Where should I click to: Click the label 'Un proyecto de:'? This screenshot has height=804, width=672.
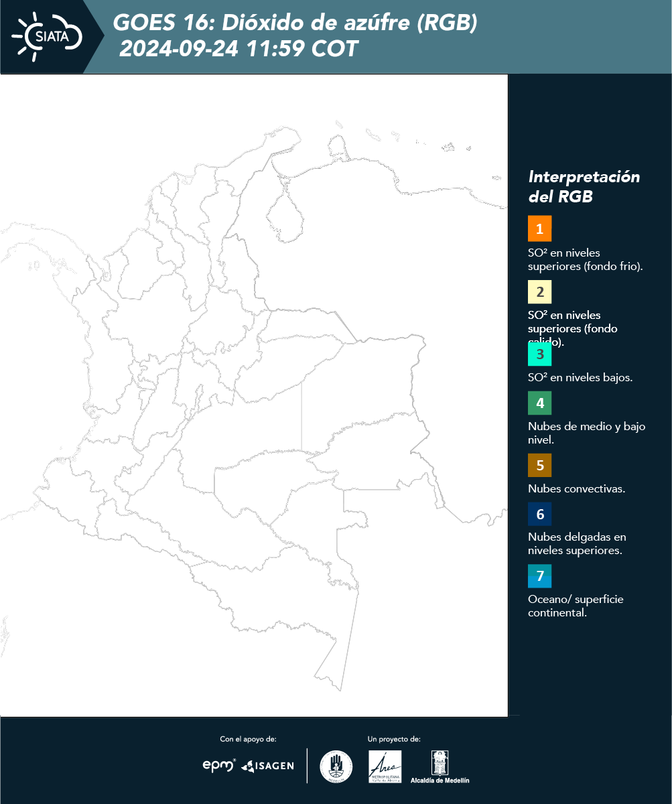pyautogui.click(x=394, y=739)
